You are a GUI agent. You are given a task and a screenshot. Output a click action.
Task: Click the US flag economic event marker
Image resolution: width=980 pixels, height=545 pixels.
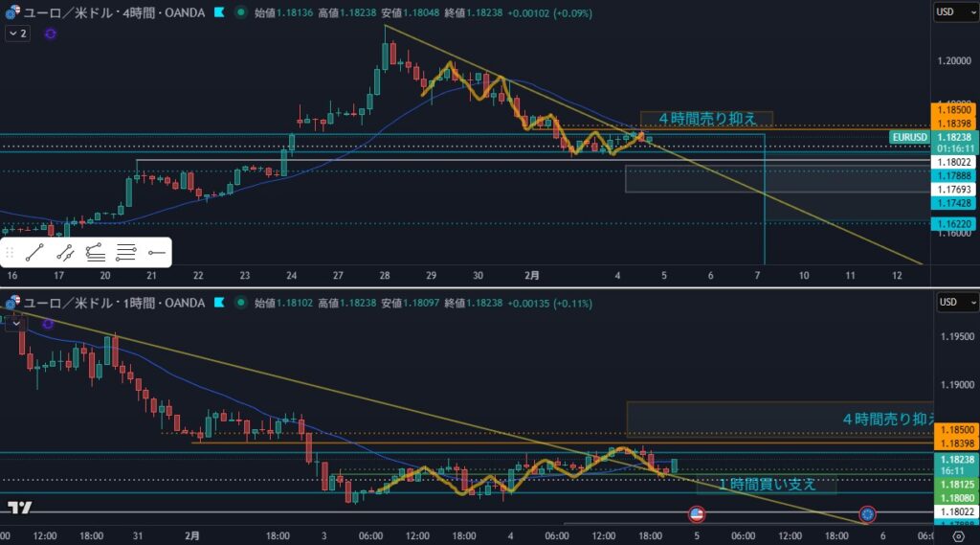(697, 514)
